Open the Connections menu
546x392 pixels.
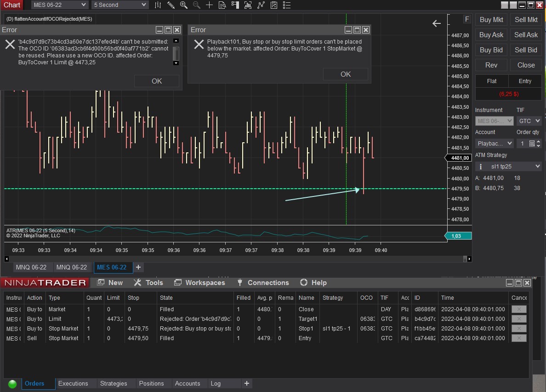[x=268, y=283]
